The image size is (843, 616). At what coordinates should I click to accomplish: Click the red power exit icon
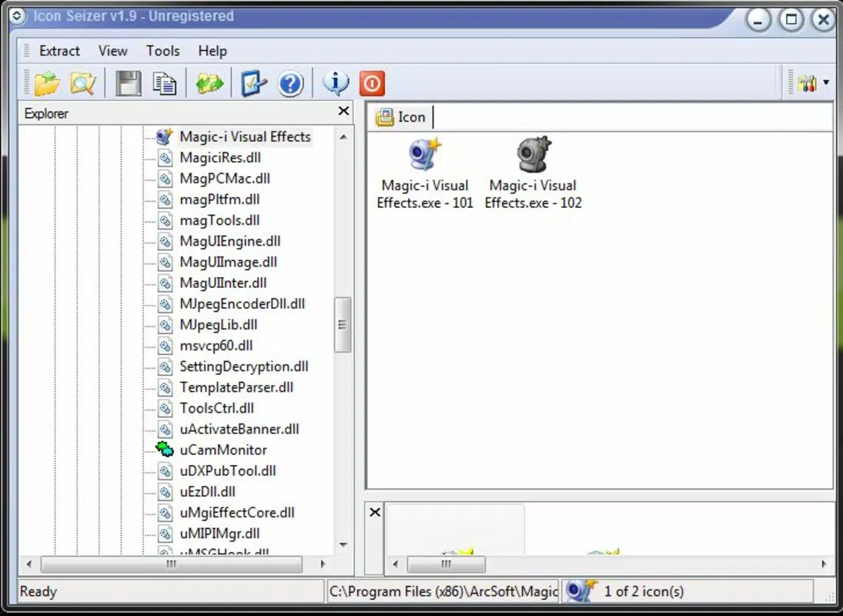coord(372,83)
